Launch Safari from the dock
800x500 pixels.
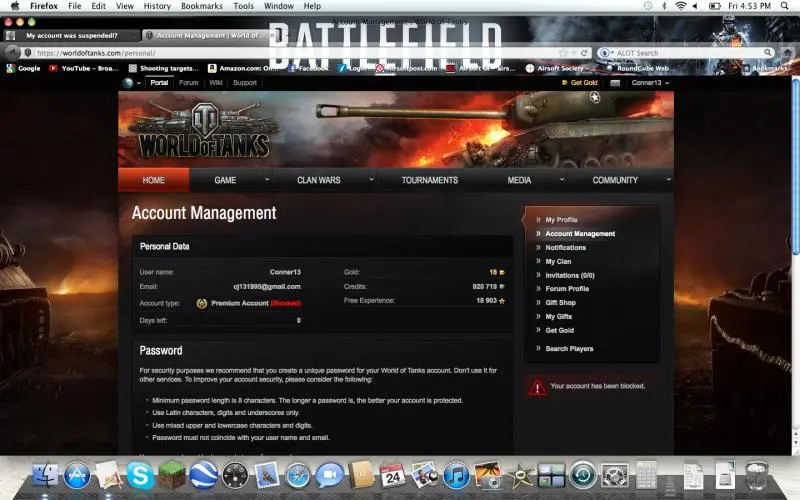pos(298,475)
